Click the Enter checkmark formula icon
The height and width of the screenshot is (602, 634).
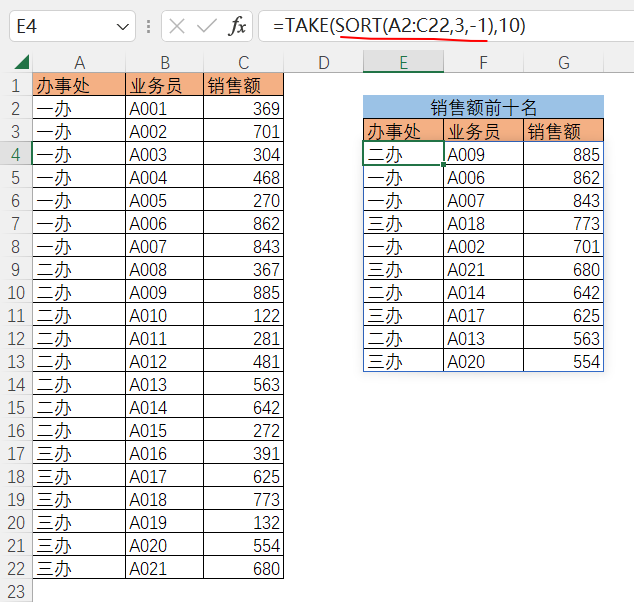[x=207, y=27]
